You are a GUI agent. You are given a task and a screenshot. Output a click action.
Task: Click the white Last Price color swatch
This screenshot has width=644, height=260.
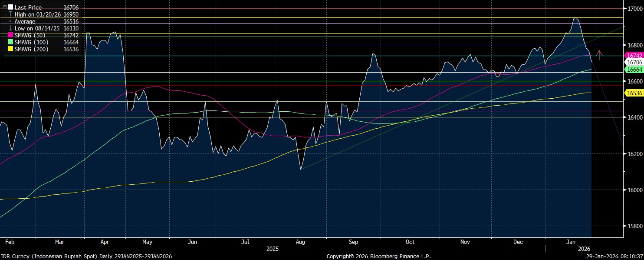tap(10, 7)
